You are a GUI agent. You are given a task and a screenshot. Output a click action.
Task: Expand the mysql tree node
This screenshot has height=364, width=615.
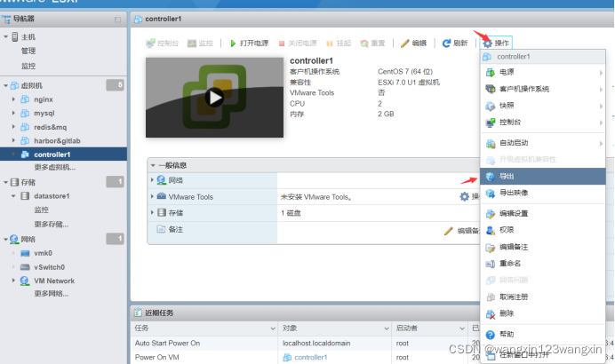pyautogui.click(x=13, y=113)
